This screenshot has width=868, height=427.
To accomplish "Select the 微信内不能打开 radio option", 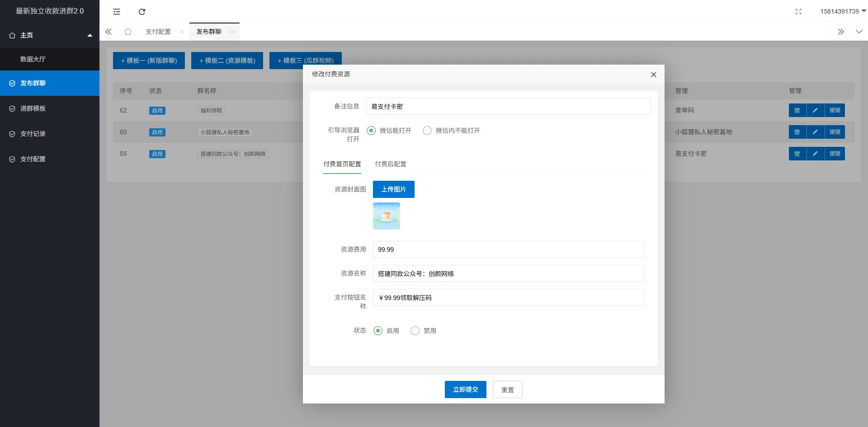I will point(427,131).
